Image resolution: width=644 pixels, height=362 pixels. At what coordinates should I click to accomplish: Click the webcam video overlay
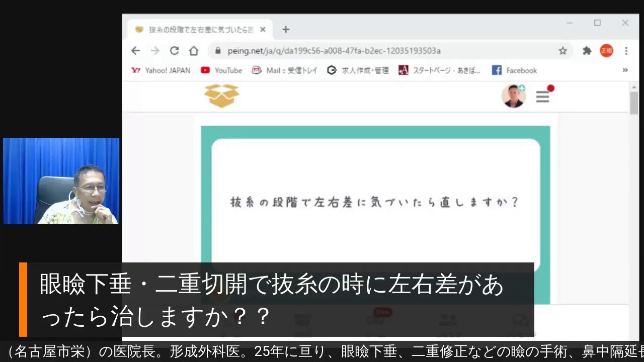(61, 181)
